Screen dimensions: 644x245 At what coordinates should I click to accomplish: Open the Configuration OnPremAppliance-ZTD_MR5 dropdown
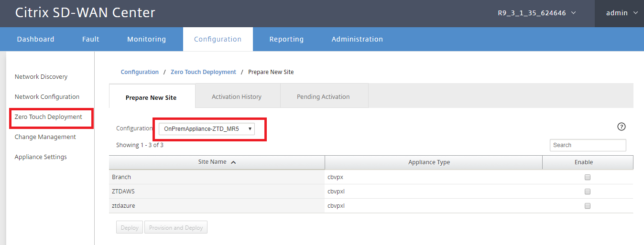[207, 128]
